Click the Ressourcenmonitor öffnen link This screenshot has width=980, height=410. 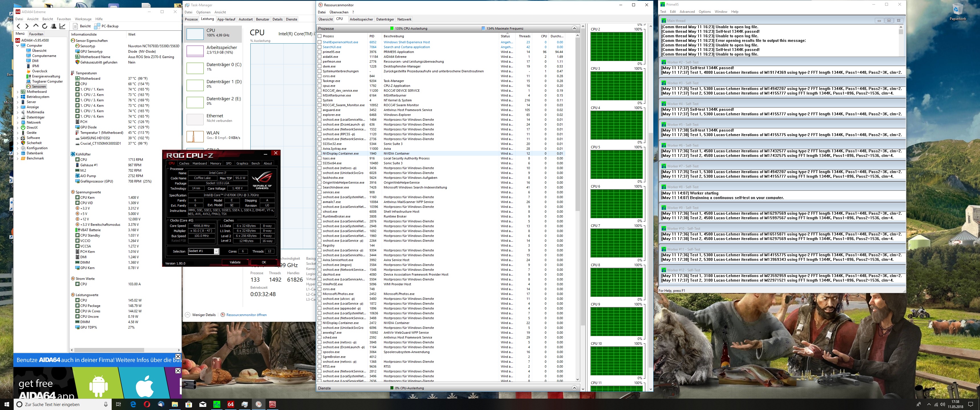[x=246, y=315]
